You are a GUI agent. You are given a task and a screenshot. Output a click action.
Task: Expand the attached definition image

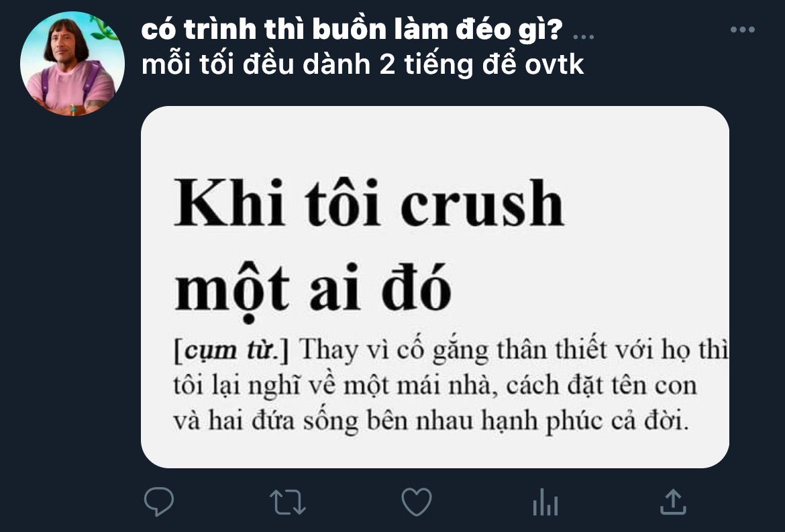coord(435,286)
